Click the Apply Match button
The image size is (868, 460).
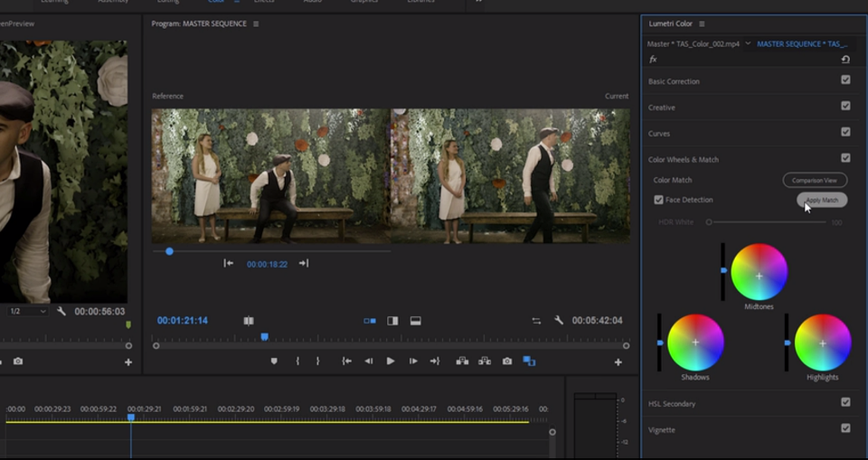coord(822,200)
